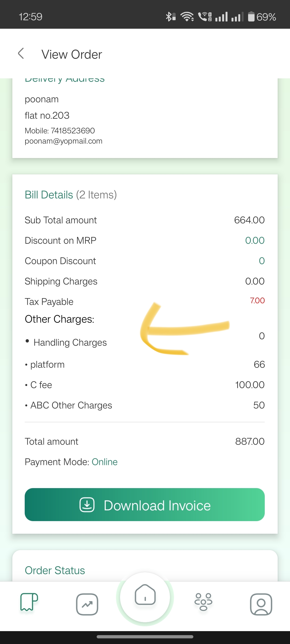Open the trending chart icon in bottom navigation
The height and width of the screenshot is (644, 290).
tap(87, 604)
